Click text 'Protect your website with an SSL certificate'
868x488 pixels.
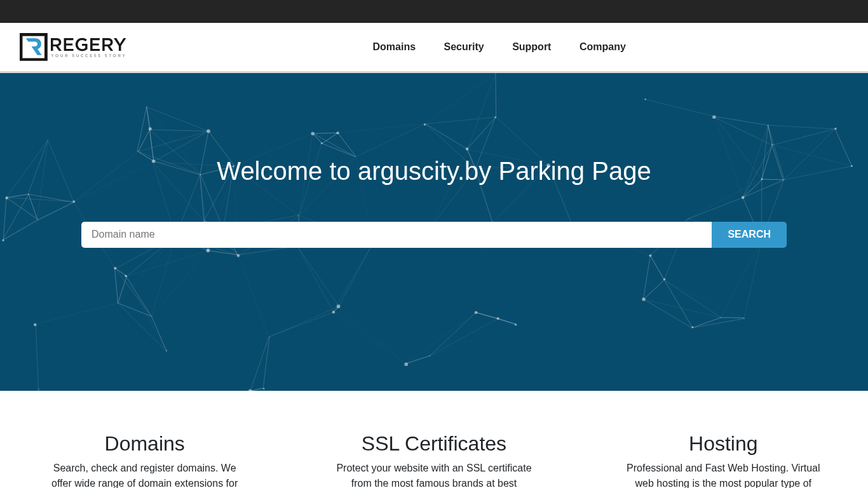click(x=434, y=468)
